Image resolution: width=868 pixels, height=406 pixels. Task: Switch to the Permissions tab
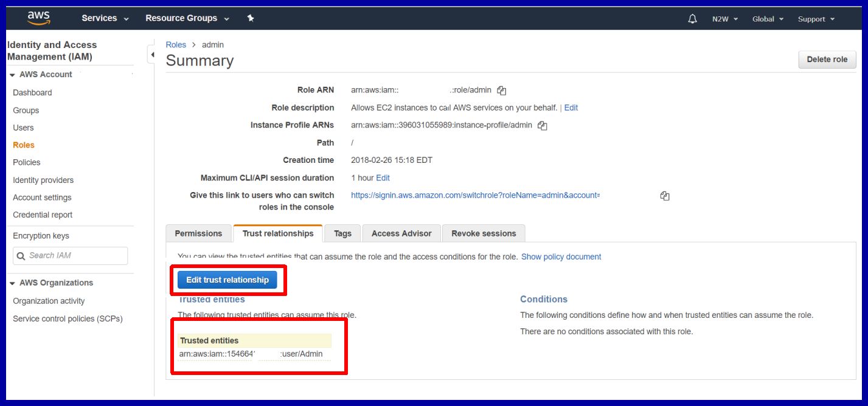(x=198, y=233)
